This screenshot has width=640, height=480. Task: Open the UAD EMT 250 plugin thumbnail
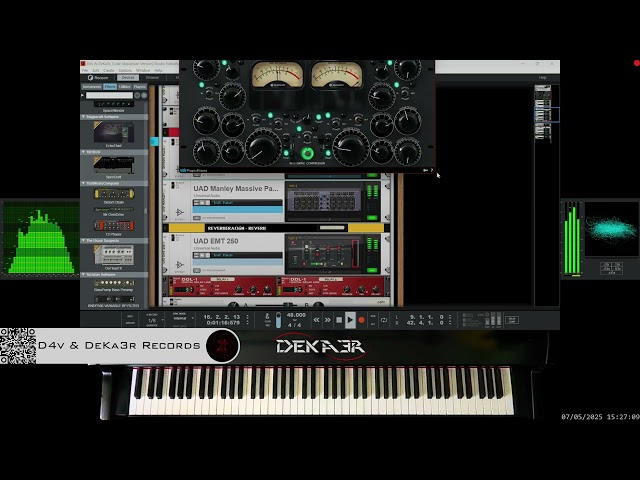click(x=324, y=254)
